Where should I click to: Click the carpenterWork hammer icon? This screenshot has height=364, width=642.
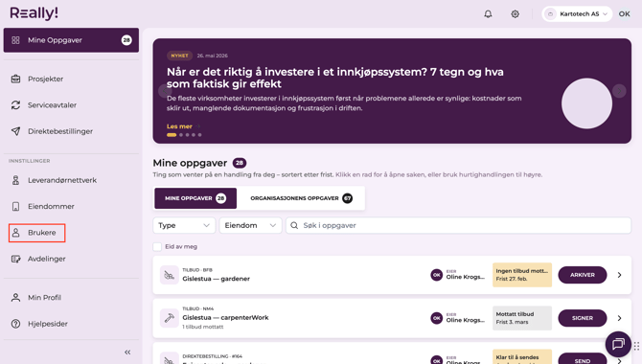(x=169, y=318)
